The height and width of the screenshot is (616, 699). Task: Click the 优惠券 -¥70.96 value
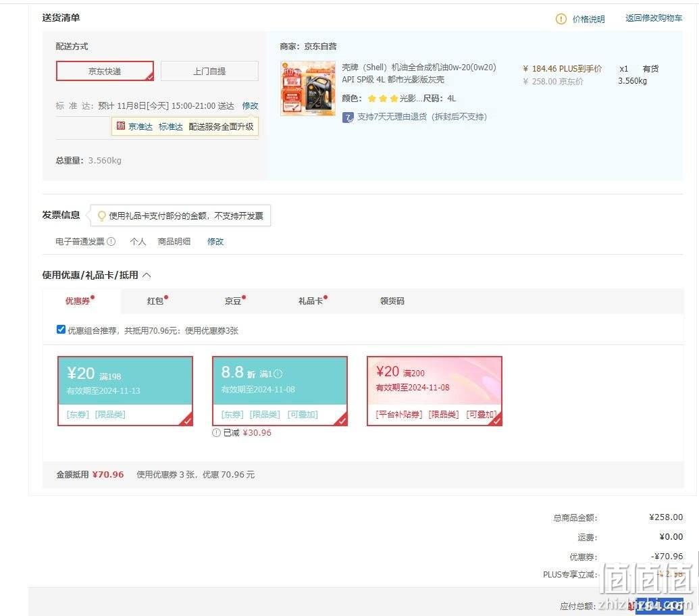point(667,557)
